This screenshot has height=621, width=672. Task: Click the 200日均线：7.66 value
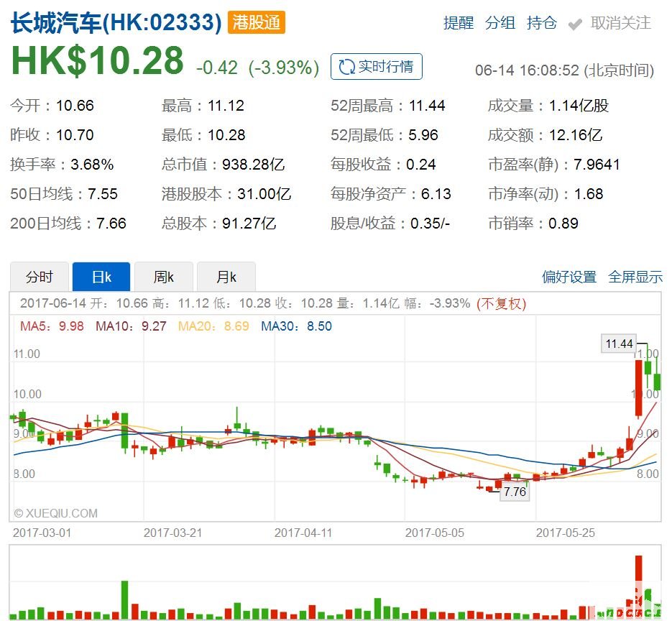click(68, 224)
